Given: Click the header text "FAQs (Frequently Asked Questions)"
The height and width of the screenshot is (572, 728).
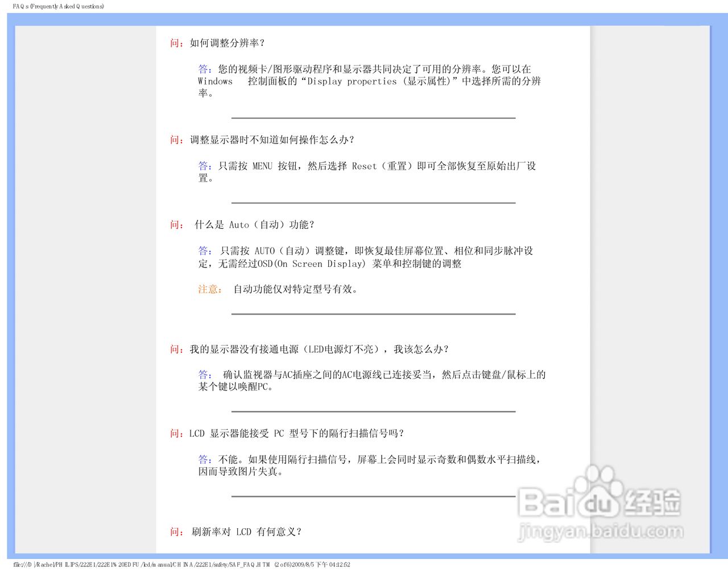Looking at the screenshot, I should click(x=58, y=6).
